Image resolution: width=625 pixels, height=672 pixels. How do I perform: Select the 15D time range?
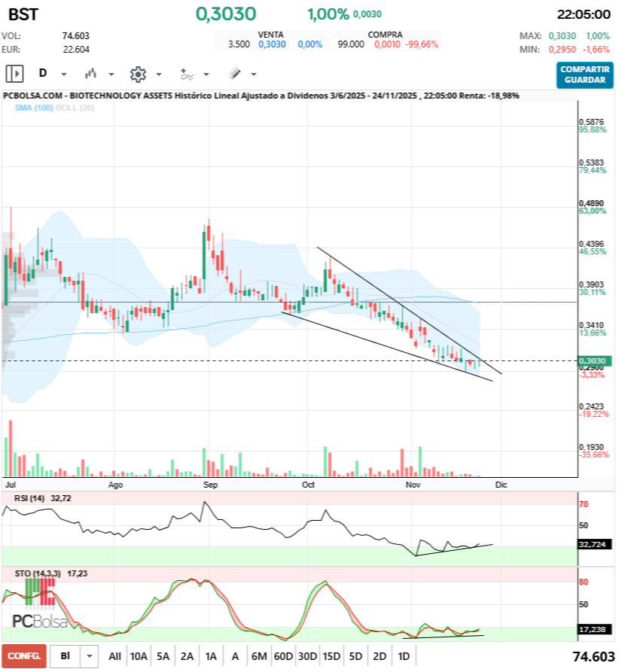pos(331,656)
